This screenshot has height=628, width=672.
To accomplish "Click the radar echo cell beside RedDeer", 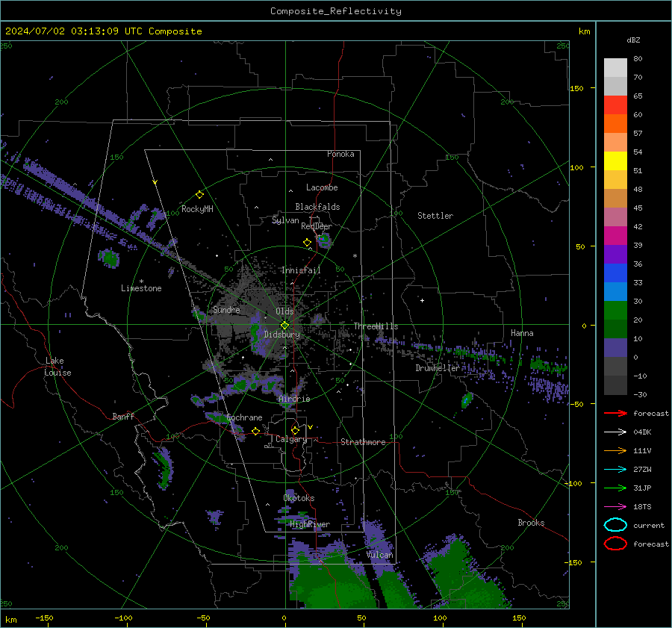I will 324,240.
